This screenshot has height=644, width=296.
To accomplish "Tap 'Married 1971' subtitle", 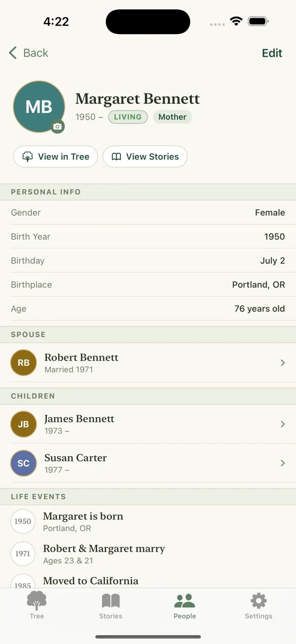I will click(x=69, y=370).
